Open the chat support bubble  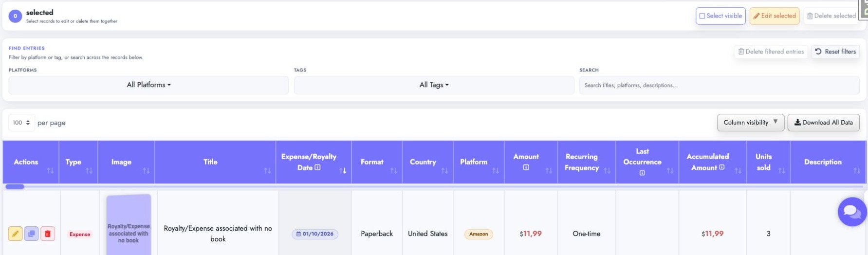click(852, 211)
